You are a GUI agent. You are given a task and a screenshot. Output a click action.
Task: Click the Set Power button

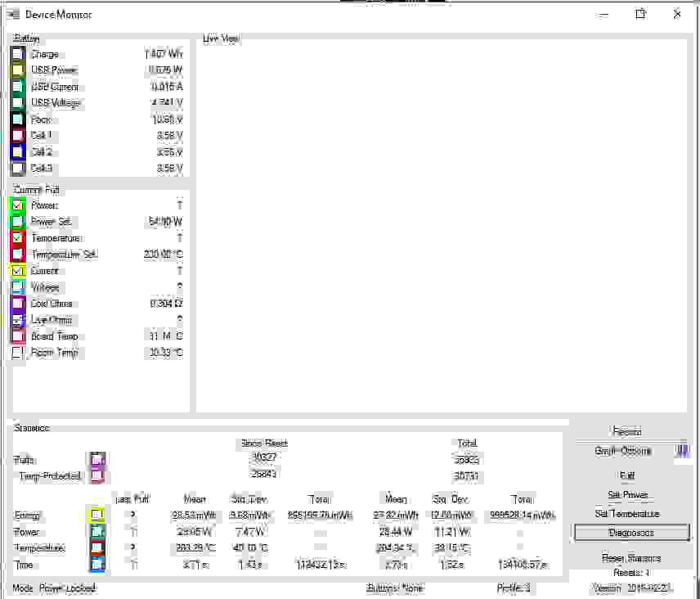[x=627, y=495]
